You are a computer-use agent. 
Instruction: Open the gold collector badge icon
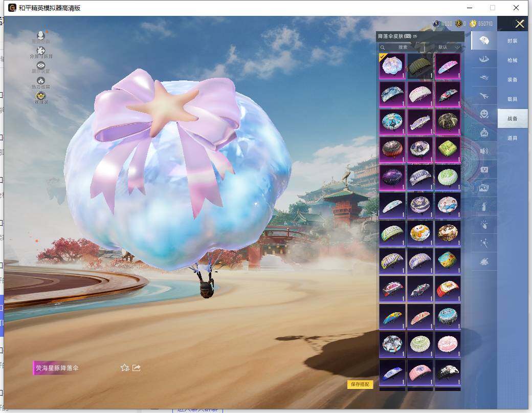click(41, 97)
